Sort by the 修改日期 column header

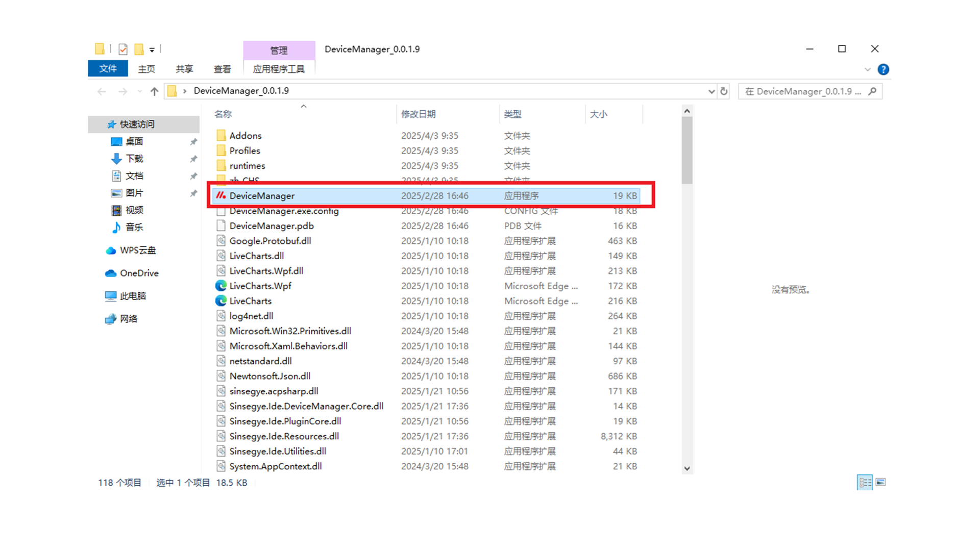click(x=418, y=114)
